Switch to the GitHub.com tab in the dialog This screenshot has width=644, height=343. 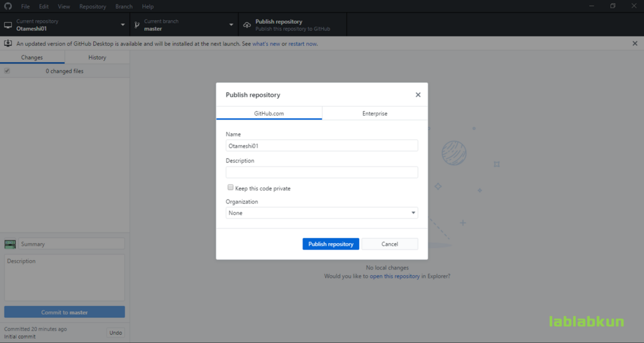[269, 113]
